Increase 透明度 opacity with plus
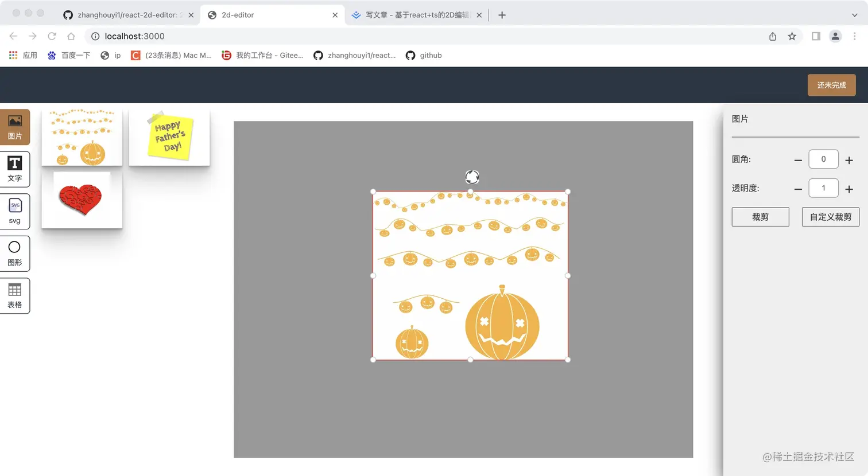 (x=849, y=189)
